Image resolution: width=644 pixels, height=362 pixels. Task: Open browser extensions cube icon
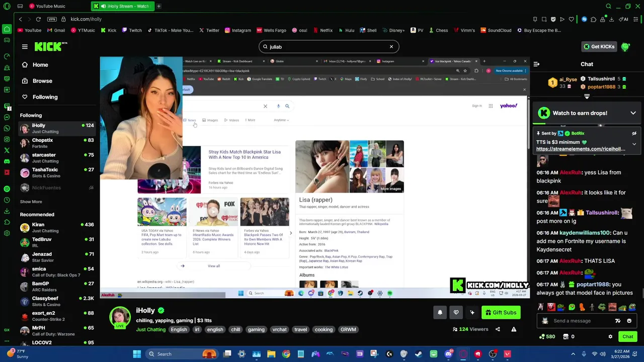click(593, 19)
